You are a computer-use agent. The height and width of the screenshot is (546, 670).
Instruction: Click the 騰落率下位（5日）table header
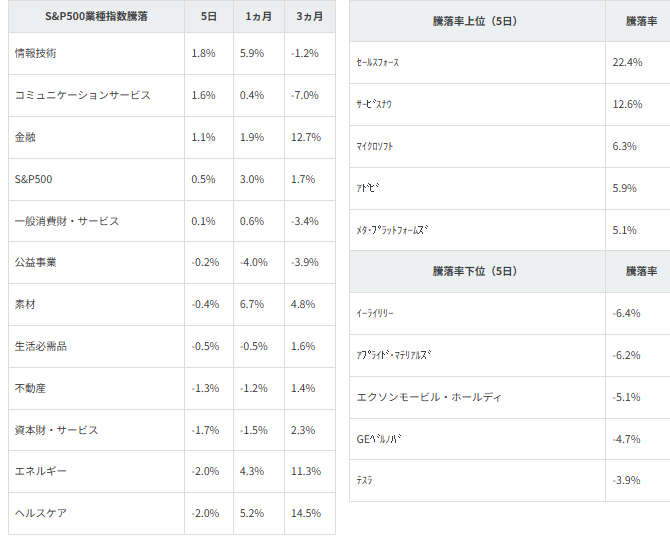[475, 271]
